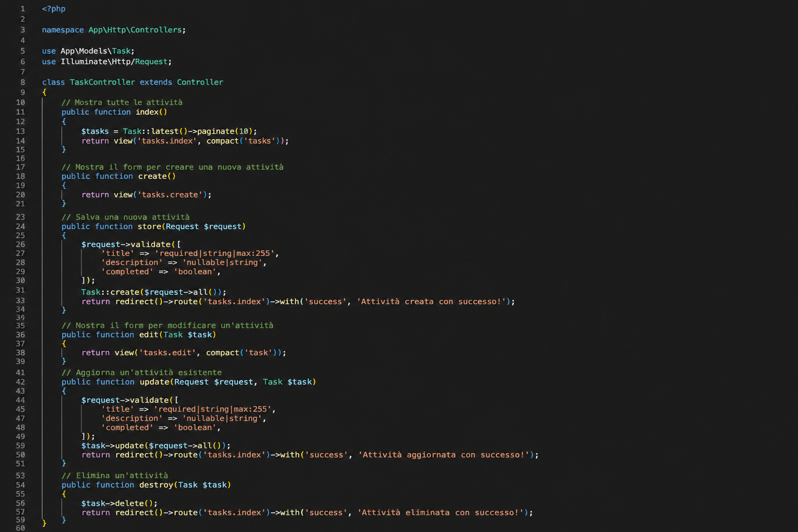Click the compact('tasks') call

click(243, 141)
